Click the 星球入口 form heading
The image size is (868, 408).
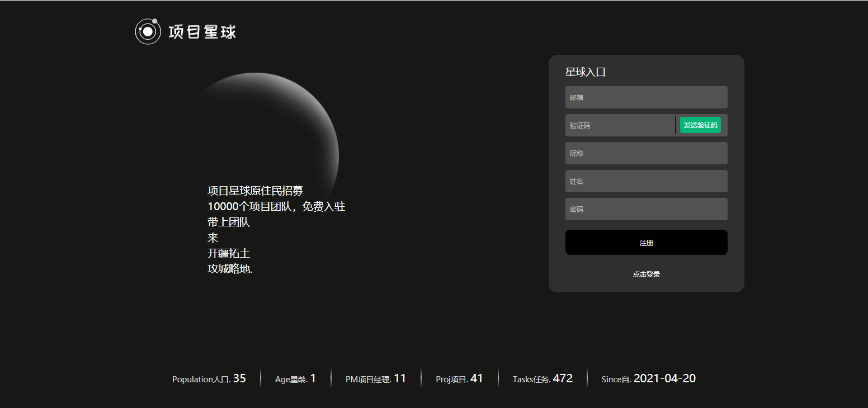tap(586, 72)
